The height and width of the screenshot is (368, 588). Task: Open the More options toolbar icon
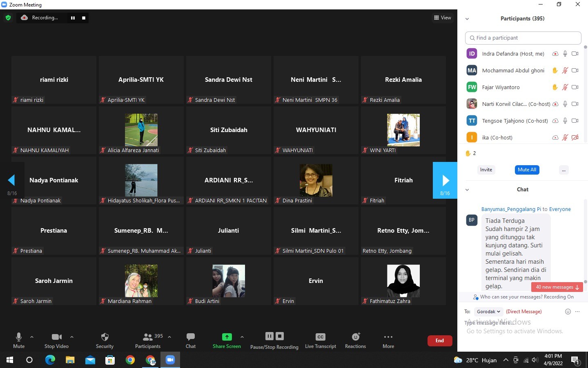388,337
